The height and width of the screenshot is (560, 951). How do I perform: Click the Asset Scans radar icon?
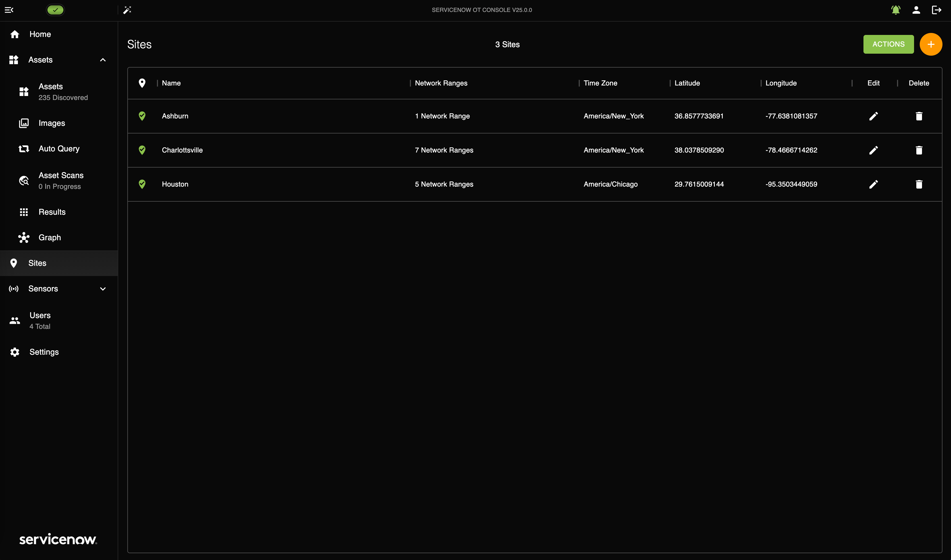pos(24,181)
